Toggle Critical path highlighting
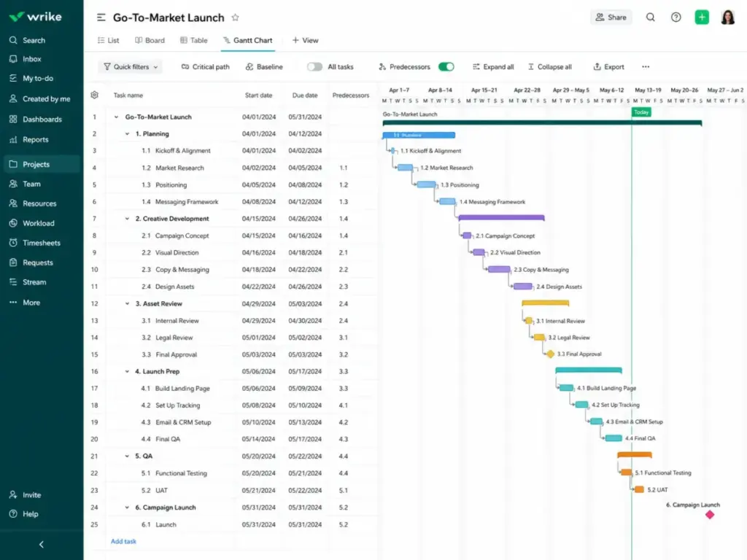This screenshot has width=747, height=560. 205,66
